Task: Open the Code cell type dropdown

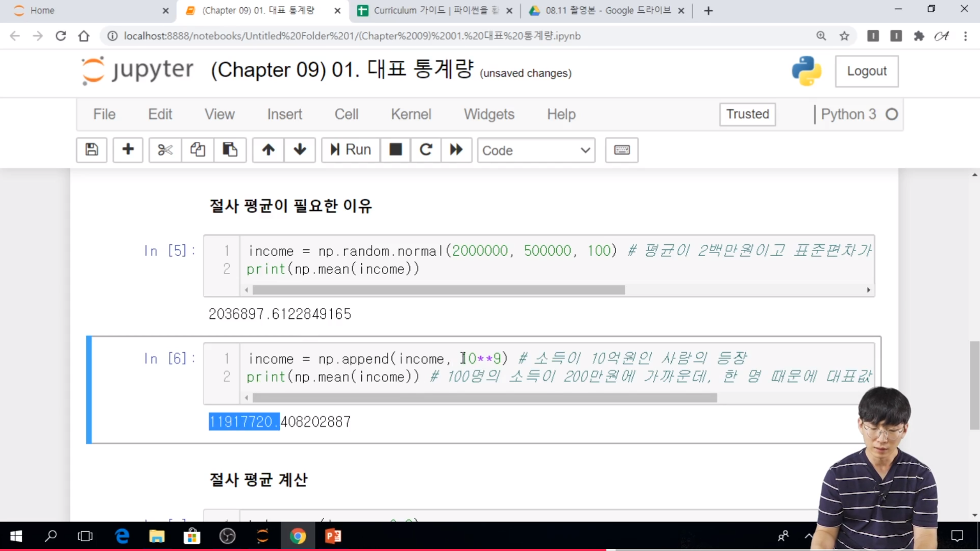Action: point(536,151)
